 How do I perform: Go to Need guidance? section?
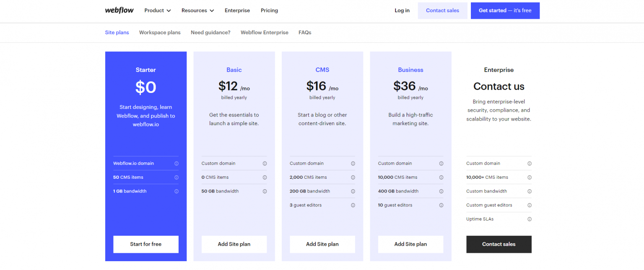[210, 32]
